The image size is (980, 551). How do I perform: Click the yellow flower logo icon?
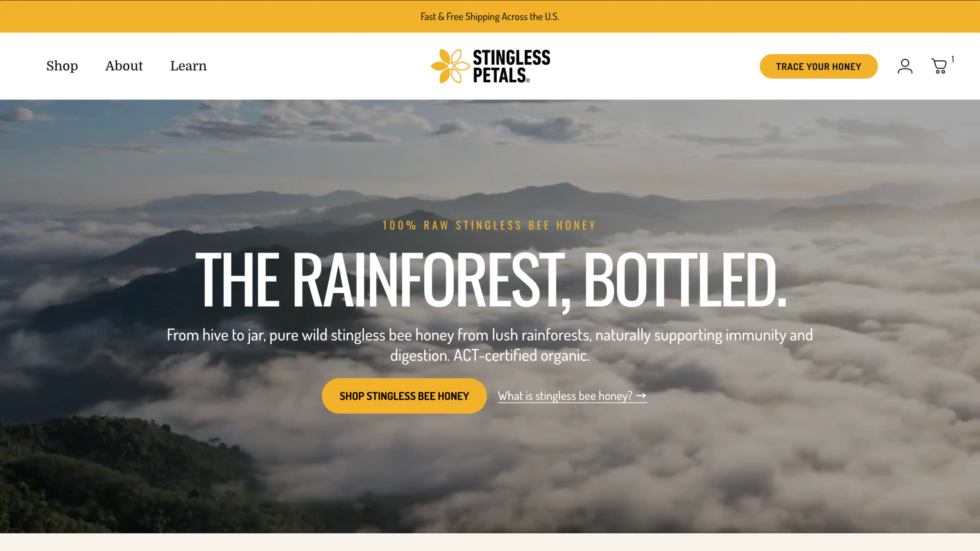pyautogui.click(x=450, y=66)
